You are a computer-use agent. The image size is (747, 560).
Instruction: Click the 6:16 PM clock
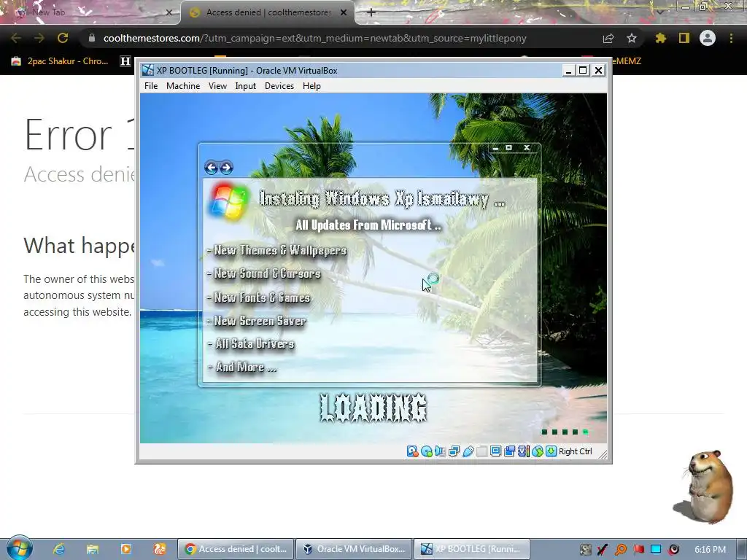[710, 550]
